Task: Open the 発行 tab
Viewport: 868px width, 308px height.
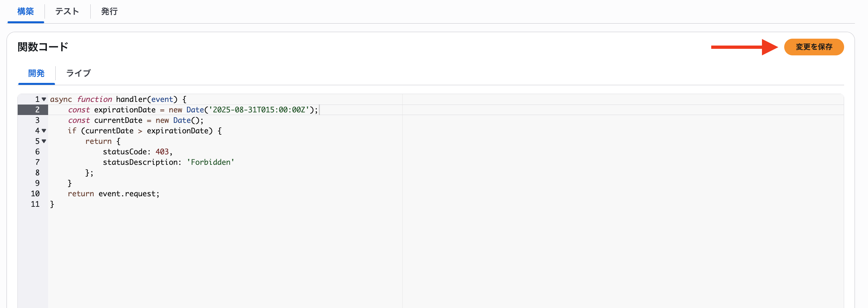Action: pyautogui.click(x=110, y=11)
